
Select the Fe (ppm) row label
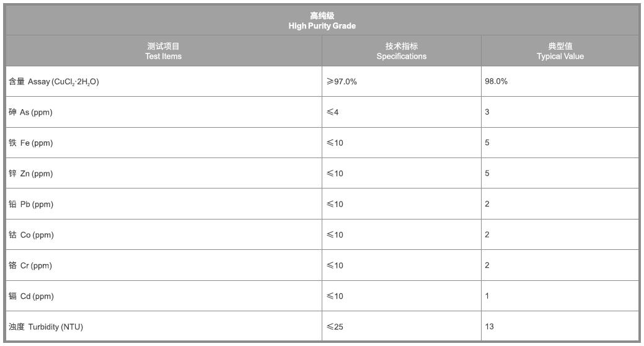click(x=31, y=143)
